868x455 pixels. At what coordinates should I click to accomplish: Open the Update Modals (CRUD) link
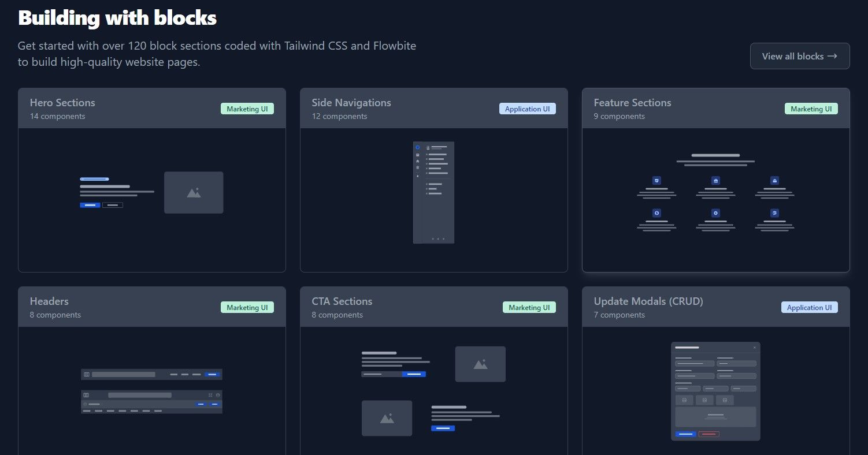648,301
